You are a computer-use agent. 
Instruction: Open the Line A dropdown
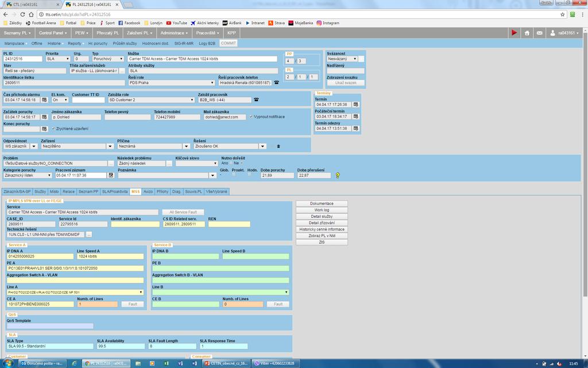coord(75,292)
